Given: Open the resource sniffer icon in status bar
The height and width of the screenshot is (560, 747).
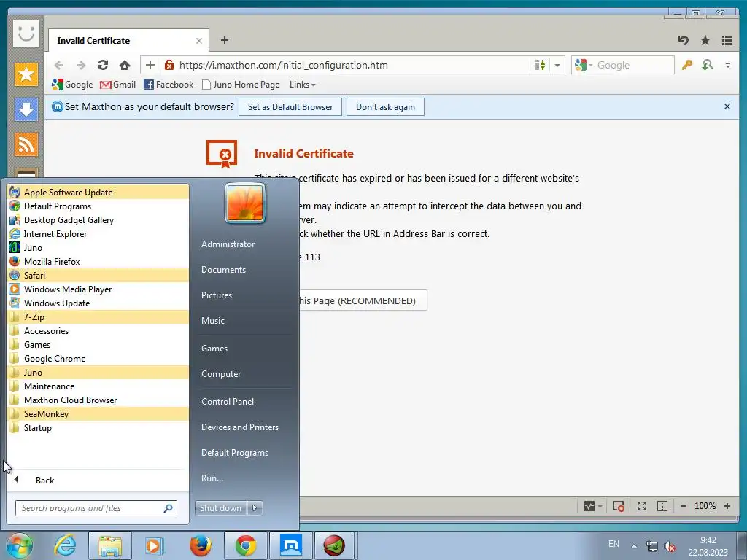Looking at the screenshot, I should [x=589, y=506].
